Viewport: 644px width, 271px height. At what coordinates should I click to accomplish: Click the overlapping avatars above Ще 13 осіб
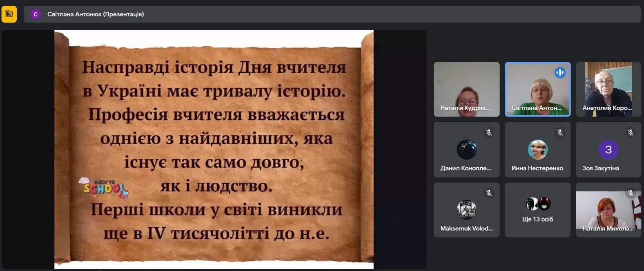coord(538,204)
